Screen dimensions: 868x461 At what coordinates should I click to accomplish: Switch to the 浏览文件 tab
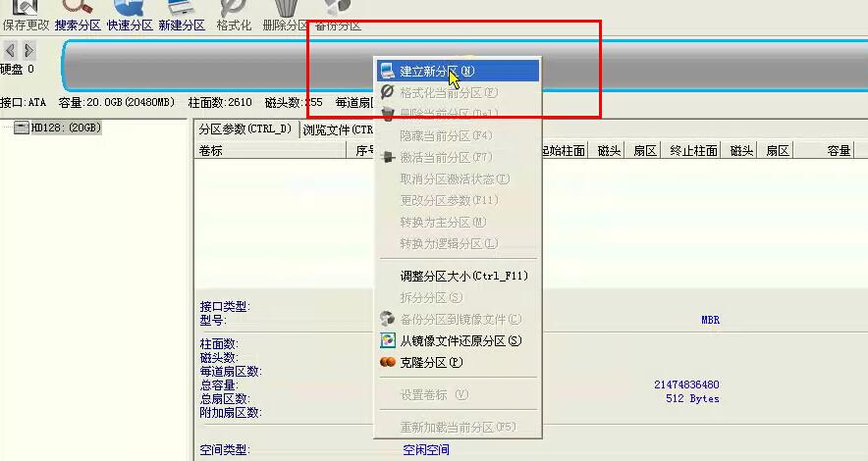[x=338, y=129]
